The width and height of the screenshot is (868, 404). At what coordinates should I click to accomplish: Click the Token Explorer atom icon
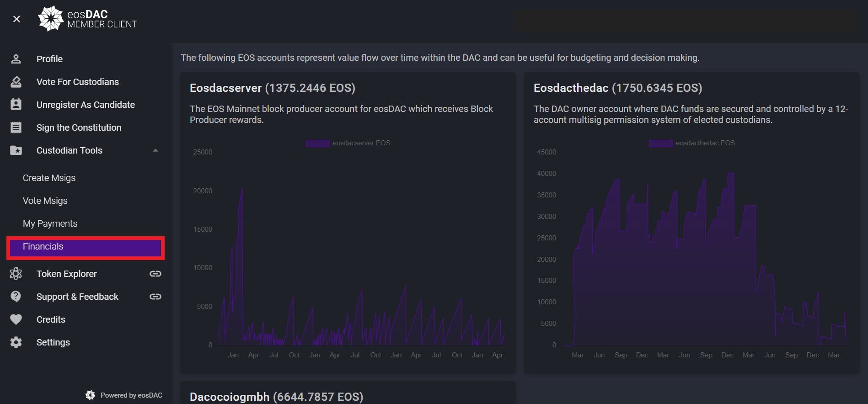click(16, 274)
